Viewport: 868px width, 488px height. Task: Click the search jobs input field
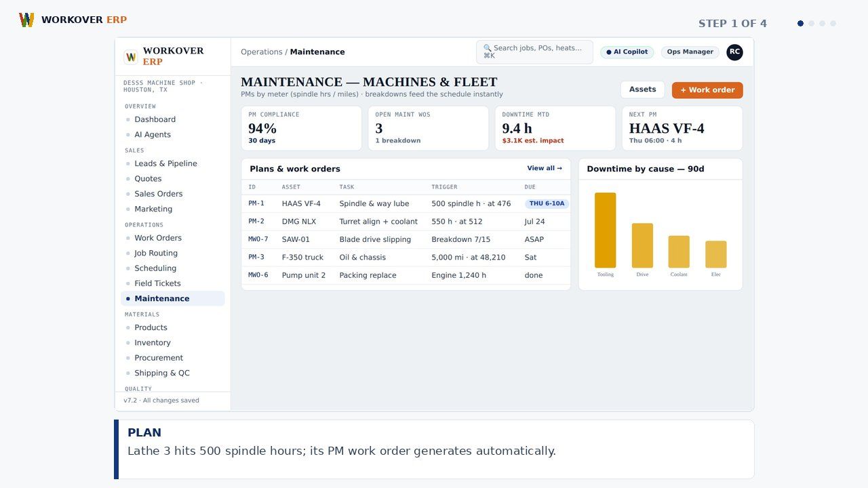click(x=534, y=52)
